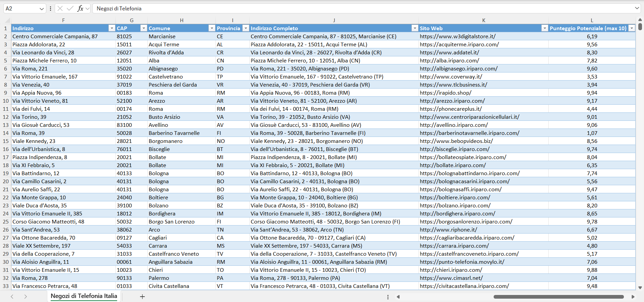
Task: Open the Name Box dropdown arrow
Action: [42, 9]
